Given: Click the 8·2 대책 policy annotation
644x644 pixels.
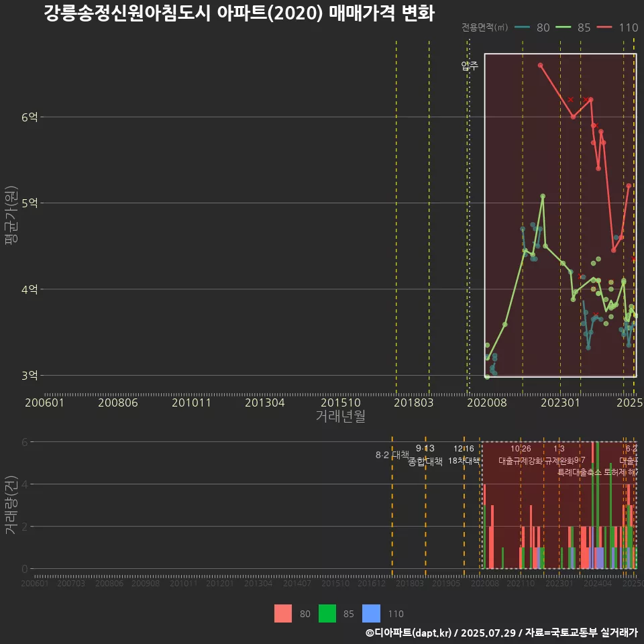Looking at the screenshot, I should click(x=392, y=455).
